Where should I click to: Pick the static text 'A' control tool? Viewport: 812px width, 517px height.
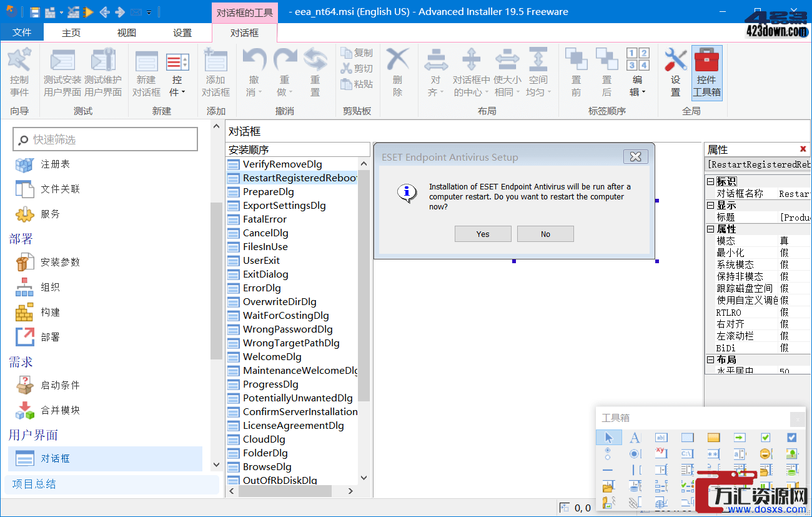click(635, 438)
